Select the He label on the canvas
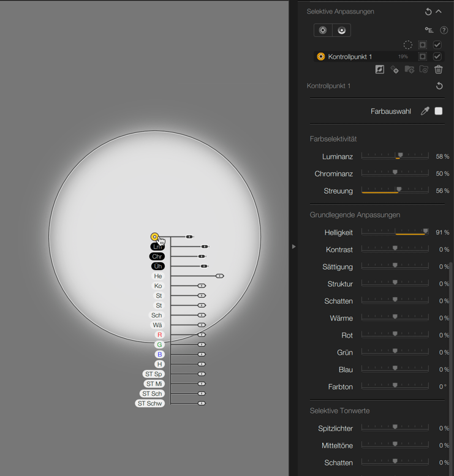 click(158, 276)
